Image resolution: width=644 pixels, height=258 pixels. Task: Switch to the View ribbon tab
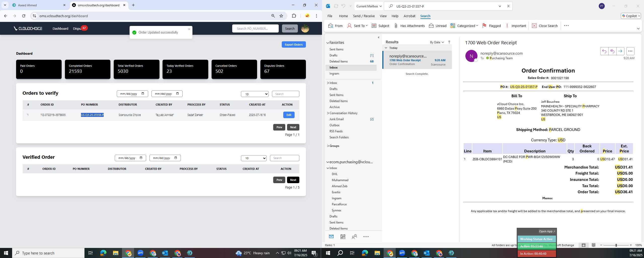click(383, 16)
